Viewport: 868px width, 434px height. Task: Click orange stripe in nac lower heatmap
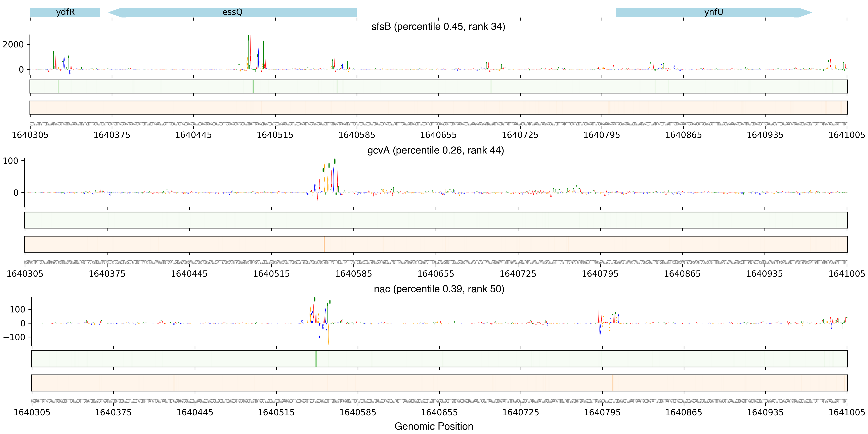click(613, 383)
